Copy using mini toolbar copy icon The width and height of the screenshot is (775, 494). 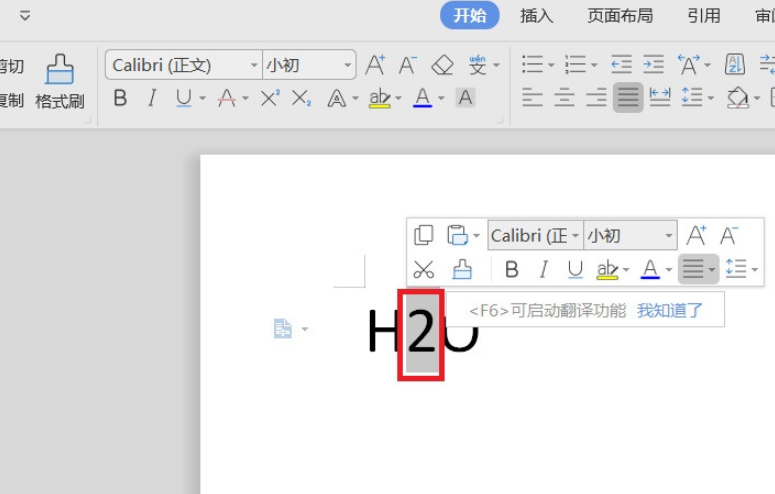424,235
